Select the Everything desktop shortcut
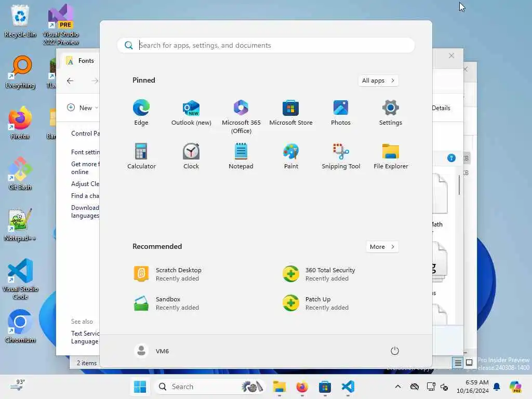Image resolution: width=532 pixels, height=399 pixels. pos(20,72)
